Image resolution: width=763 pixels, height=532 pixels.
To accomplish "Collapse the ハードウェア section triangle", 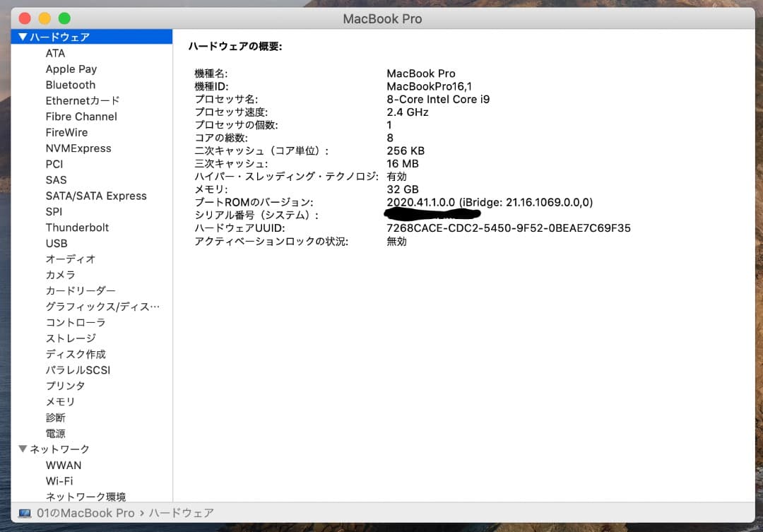I will 23,37.
